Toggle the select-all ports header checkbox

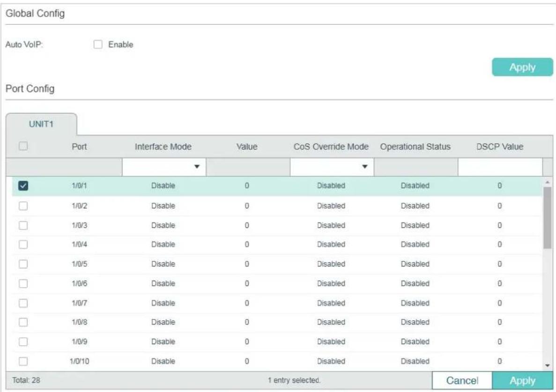23,146
